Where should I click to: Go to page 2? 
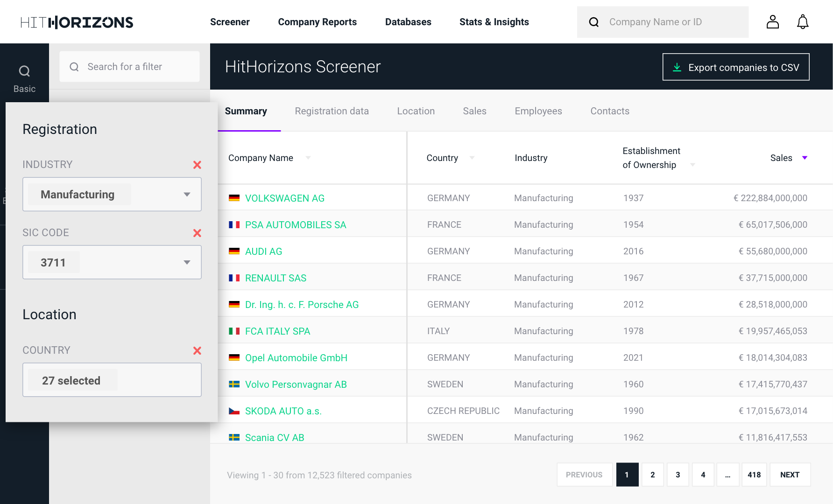point(653,475)
